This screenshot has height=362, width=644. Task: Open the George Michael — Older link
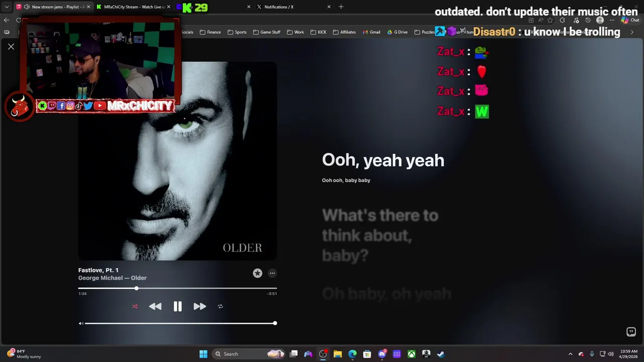tap(112, 278)
